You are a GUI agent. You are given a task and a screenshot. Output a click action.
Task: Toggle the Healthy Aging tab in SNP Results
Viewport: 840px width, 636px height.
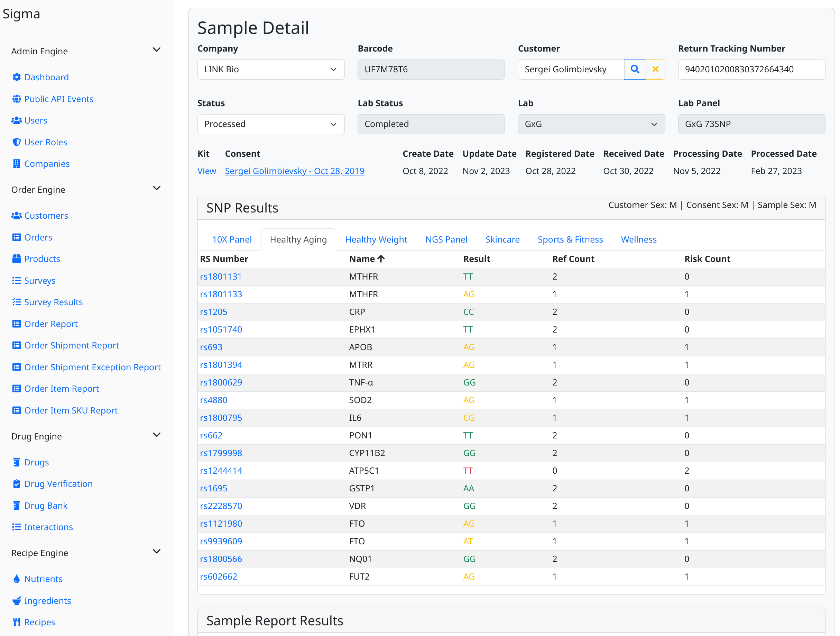298,239
